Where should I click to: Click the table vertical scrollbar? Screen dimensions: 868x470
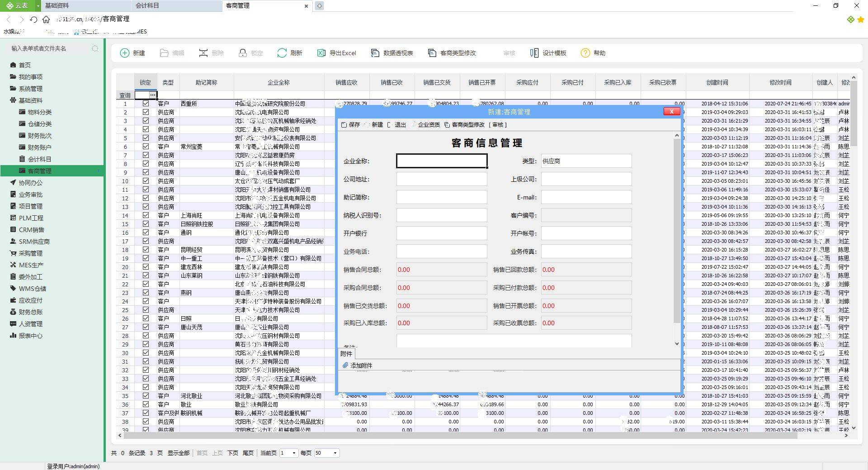[x=854, y=113]
